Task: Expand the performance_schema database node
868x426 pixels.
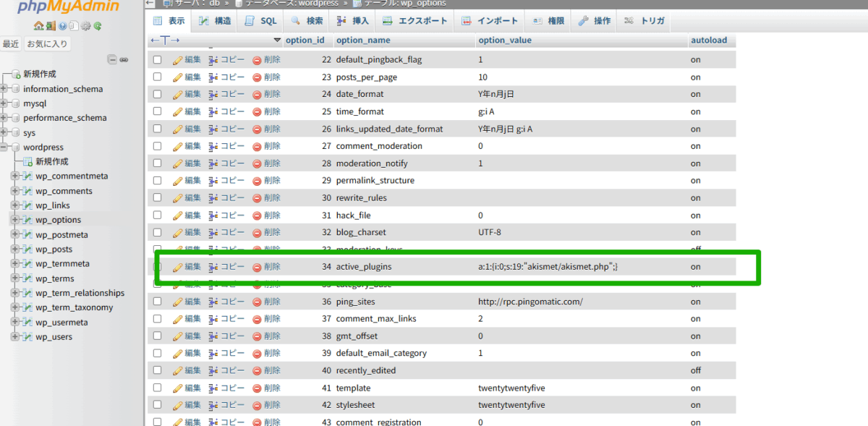Action: click(x=4, y=118)
